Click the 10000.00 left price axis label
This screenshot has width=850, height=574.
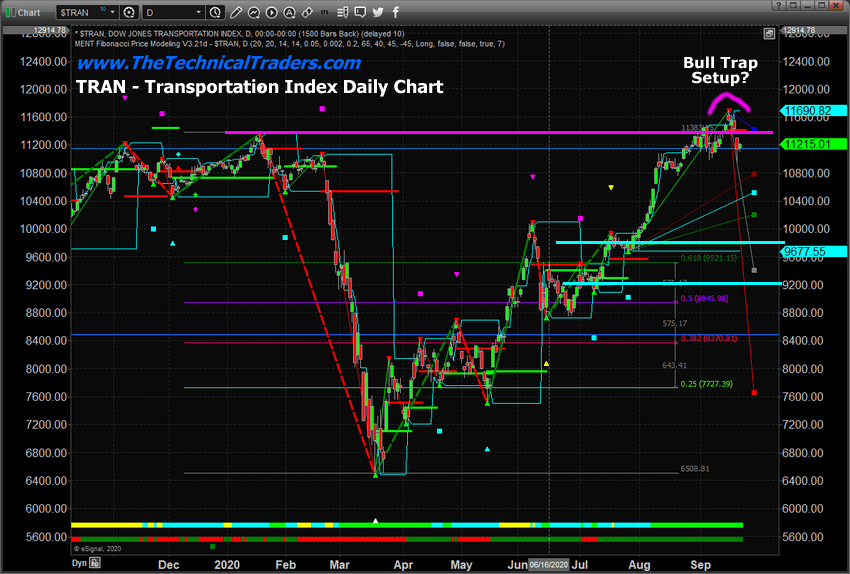click(x=43, y=229)
